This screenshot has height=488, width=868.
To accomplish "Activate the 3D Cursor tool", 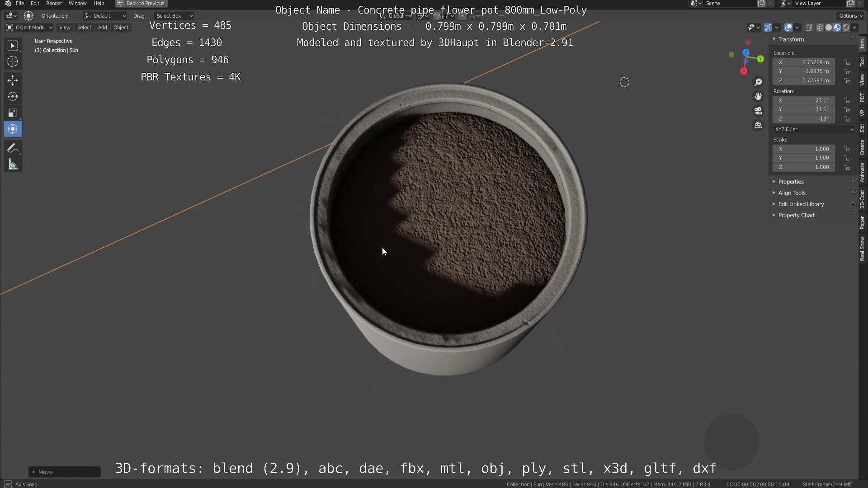I will pyautogui.click(x=13, y=61).
